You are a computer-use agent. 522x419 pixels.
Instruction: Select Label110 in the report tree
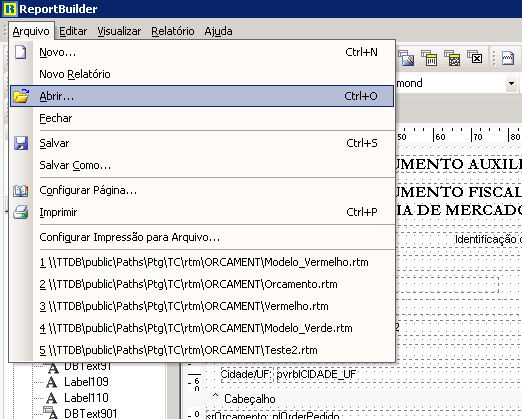(x=86, y=398)
